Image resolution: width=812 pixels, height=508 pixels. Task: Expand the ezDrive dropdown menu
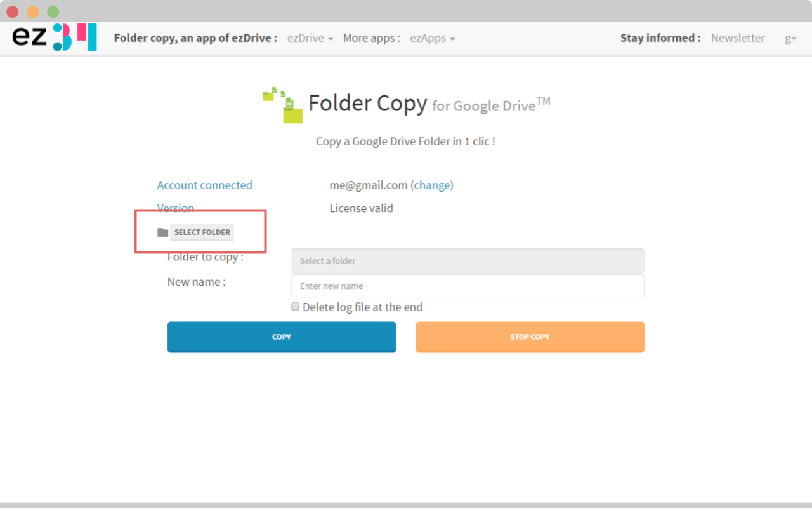310,38
